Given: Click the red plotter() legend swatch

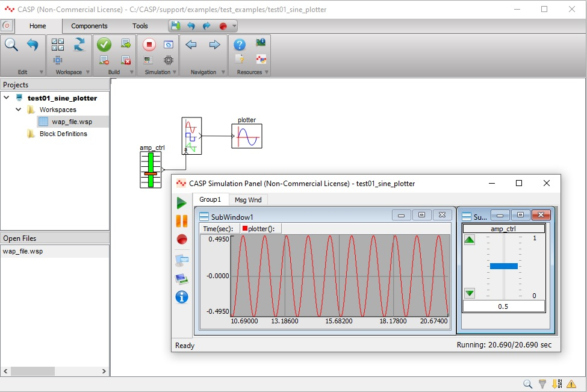Looking at the screenshot, I should (245, 228).
